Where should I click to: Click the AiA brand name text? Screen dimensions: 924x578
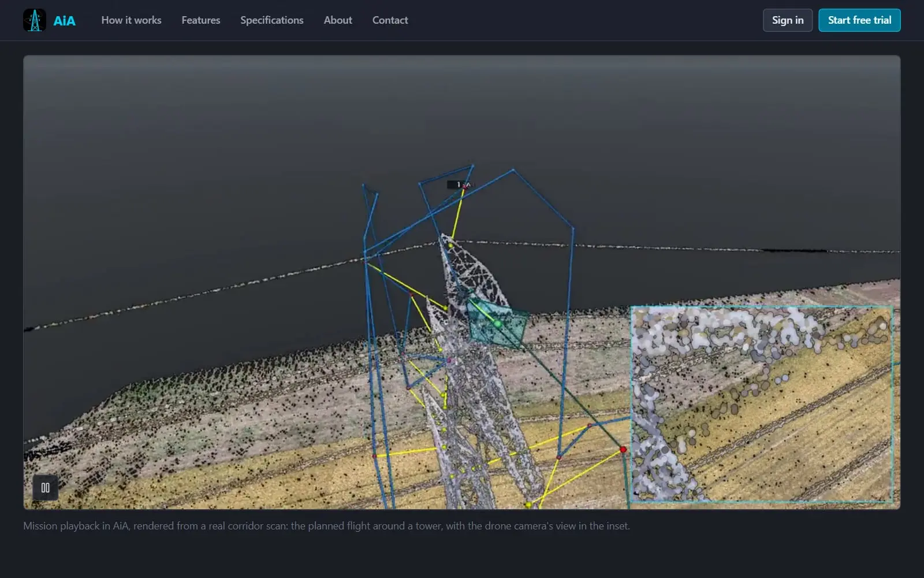(x=64, y=21)
